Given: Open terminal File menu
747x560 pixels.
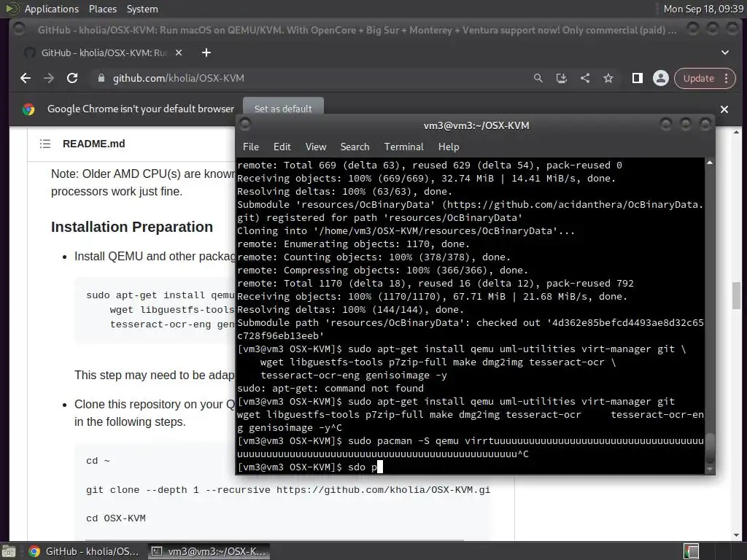Looking at the screenshot, I should point(251,147).
